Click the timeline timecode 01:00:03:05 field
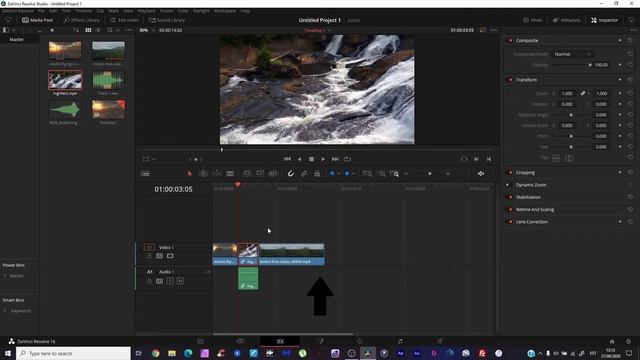Screen dimensions: 640x360 (173, 189)
